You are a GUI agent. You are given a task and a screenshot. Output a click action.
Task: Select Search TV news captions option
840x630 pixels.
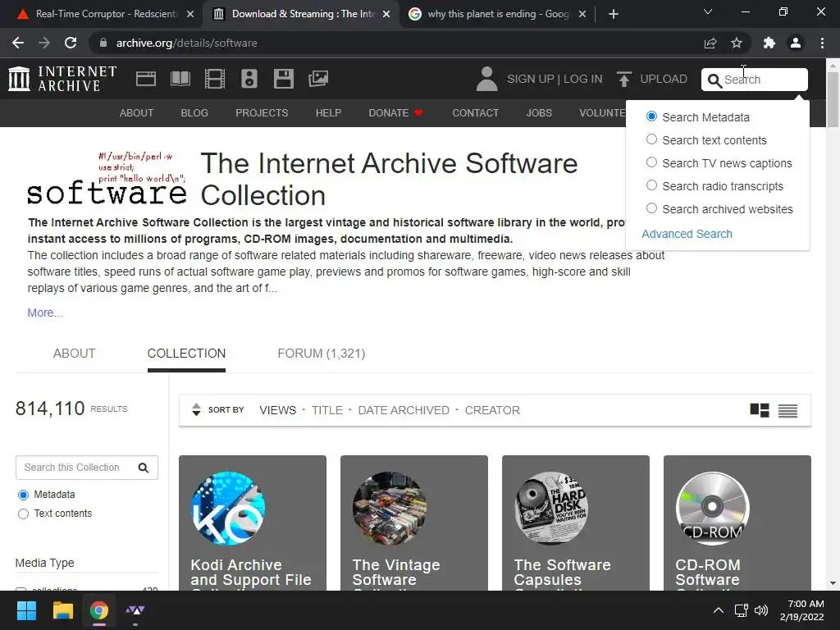click(651, 162)
